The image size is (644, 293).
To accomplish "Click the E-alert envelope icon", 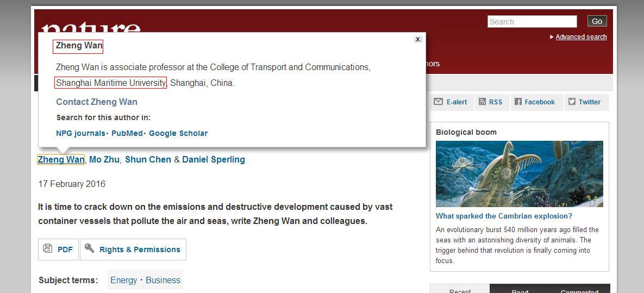I will click(x=438, y=102).
